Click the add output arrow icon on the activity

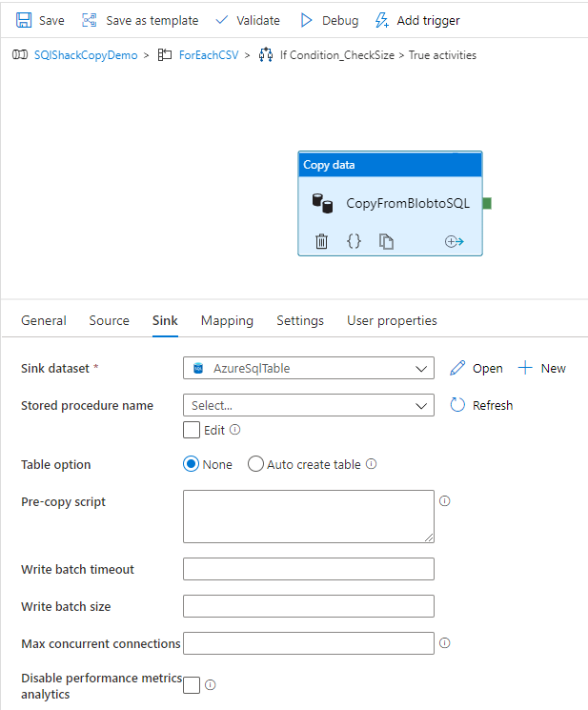click(x=454, y=242)
